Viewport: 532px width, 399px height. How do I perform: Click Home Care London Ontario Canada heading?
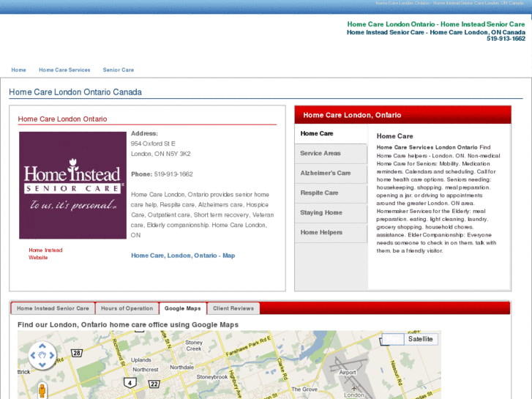pyautogui.click(x=75, y=92)
